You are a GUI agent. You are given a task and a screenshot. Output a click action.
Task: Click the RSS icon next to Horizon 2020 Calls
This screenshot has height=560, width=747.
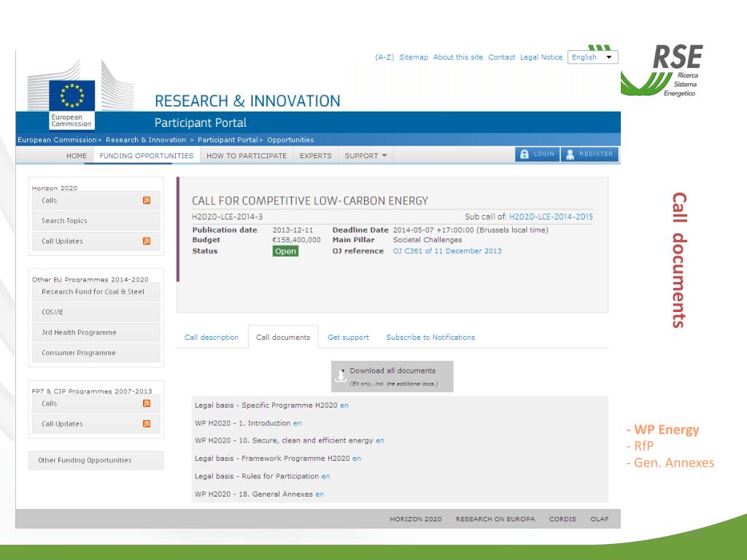pyautogui.click(x=147, y=201)
